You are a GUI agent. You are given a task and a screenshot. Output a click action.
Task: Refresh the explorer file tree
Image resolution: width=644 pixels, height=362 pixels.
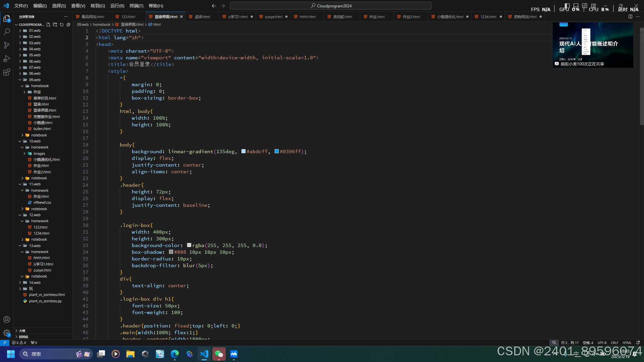(62, 24)
